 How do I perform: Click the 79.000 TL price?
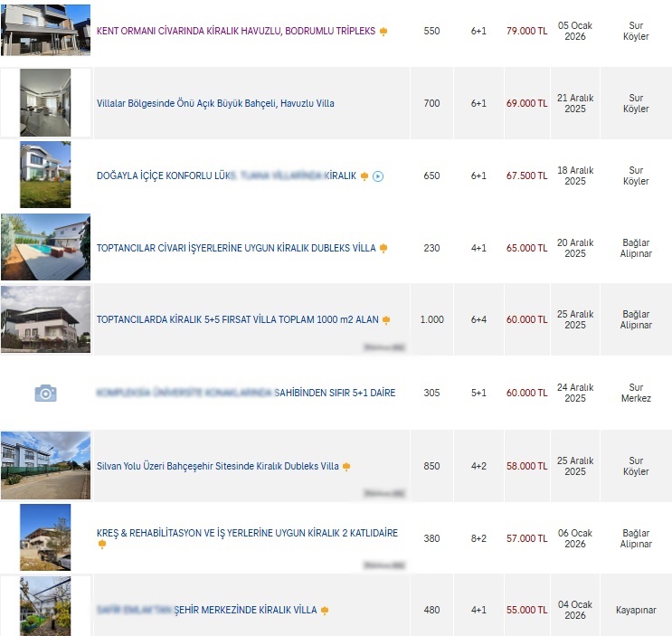526,31
